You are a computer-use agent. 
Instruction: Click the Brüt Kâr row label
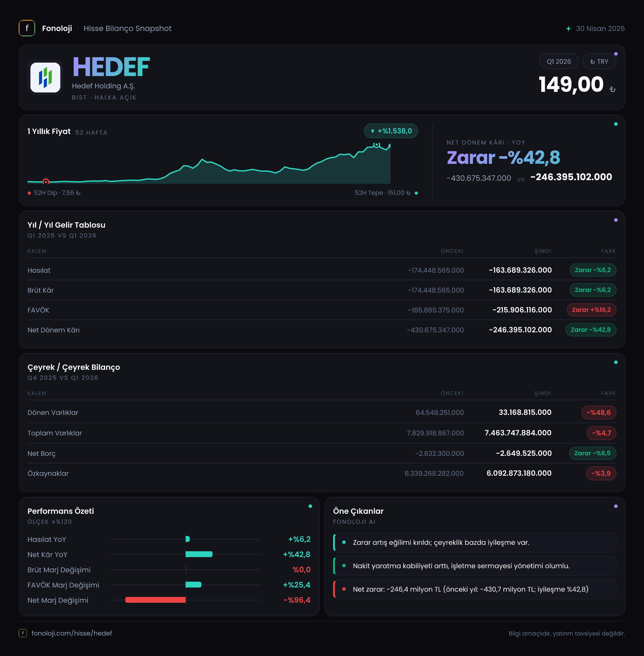point(41,291)
